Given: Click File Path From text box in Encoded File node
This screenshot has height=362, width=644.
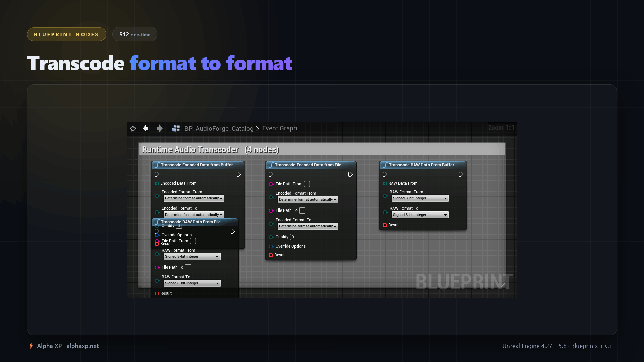Looking at the screenshot, I should (x=307, y=184).
